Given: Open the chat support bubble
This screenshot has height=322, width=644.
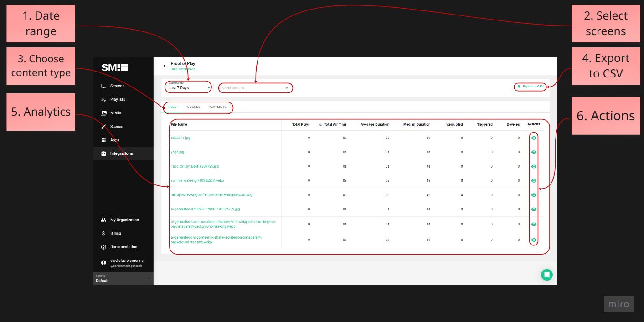Looking at the screenshot, I should 547,275.
